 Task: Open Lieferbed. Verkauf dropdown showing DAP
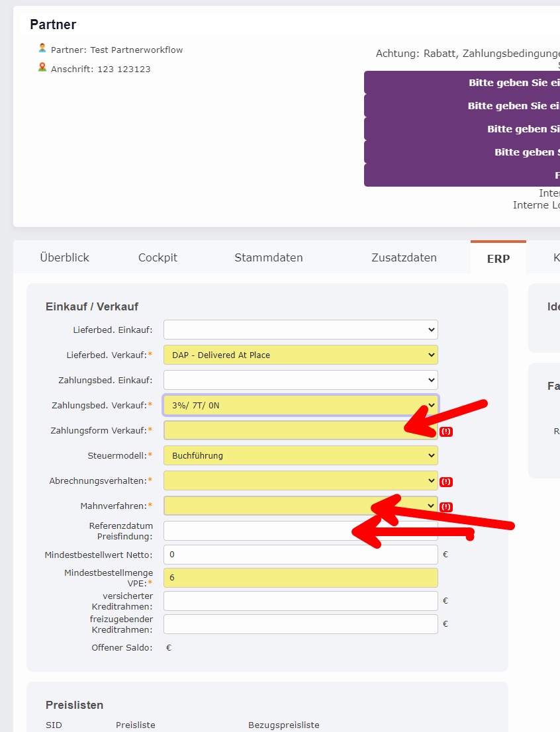[300, 355]
